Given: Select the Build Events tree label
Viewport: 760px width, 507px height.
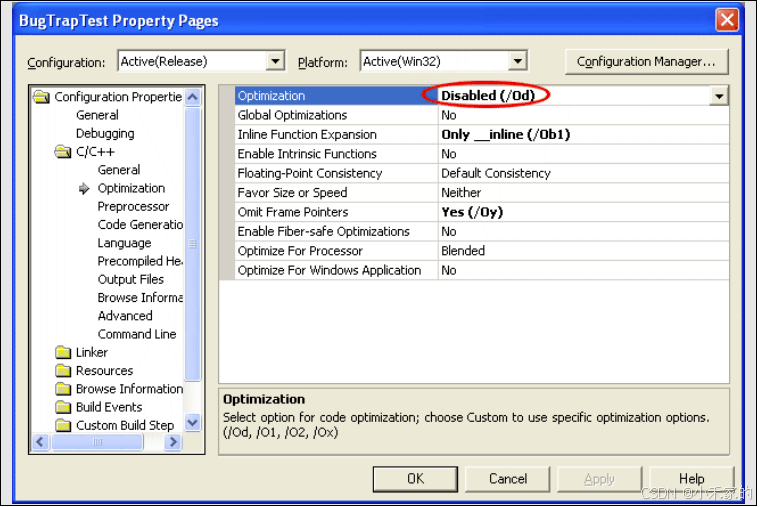Looking at the screenshot, I should [109, 407].
